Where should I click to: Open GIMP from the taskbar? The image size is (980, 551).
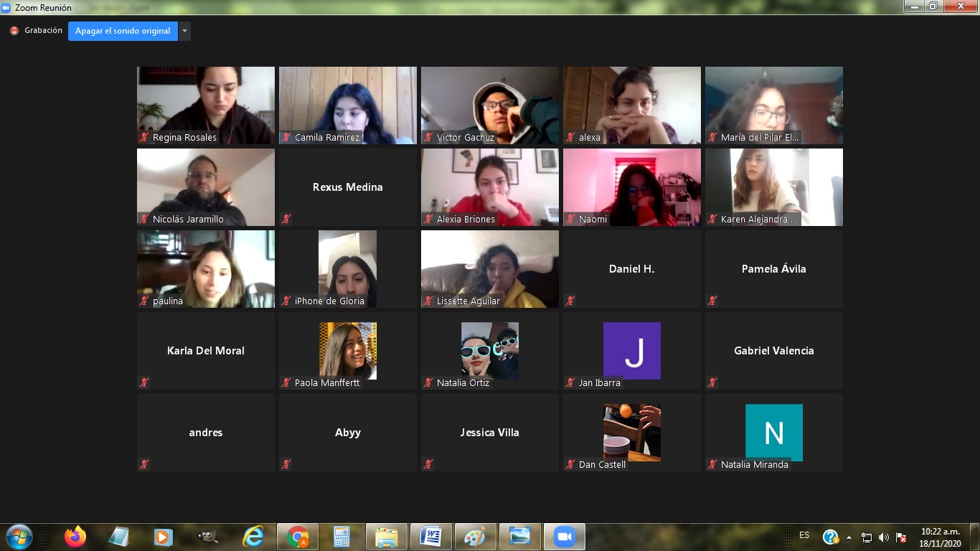pos(208,537)
